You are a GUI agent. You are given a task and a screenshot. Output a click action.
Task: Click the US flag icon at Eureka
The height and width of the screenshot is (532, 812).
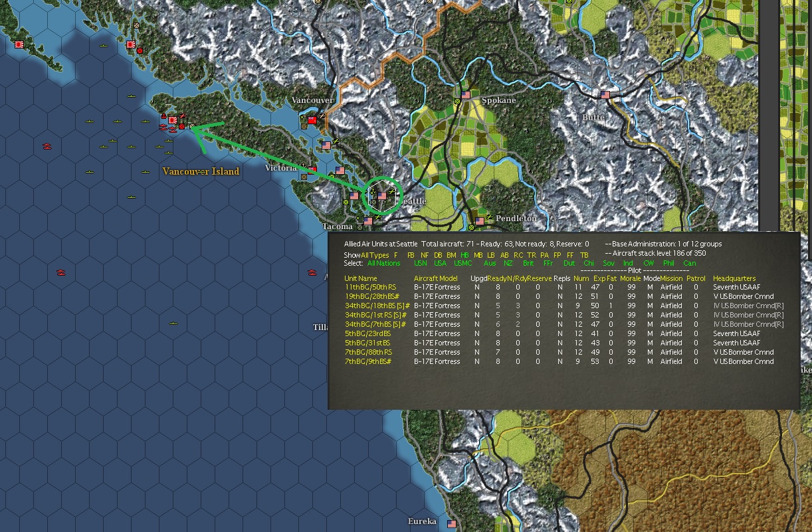452,523
